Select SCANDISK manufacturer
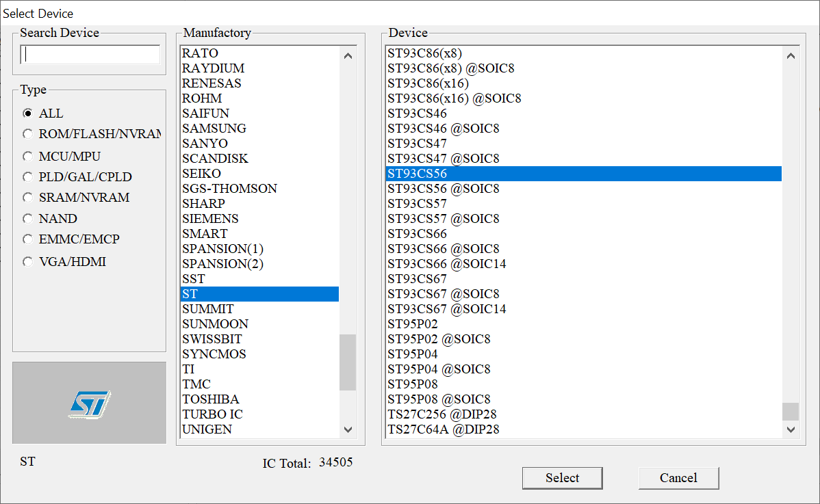Image resolution: width=820 pixels, height=504 pixels. coord(259,159)
